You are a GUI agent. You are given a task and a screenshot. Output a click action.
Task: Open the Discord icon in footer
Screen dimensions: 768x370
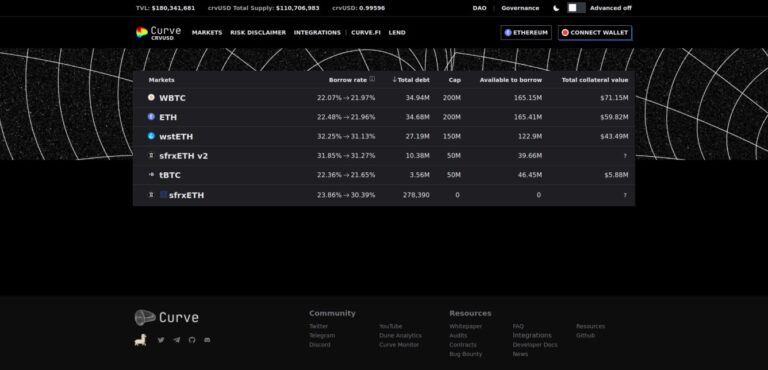coord(207,340)
